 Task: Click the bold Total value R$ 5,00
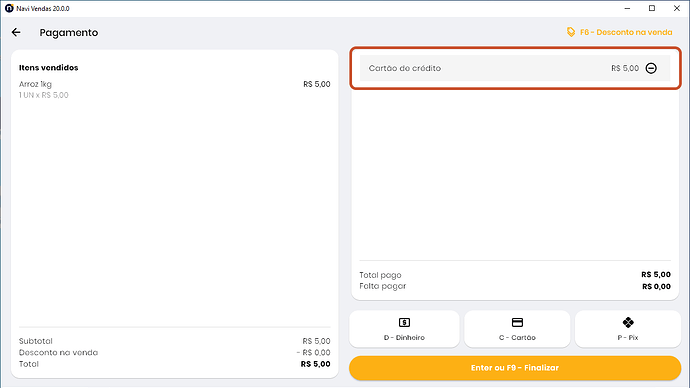pos(316,364)
